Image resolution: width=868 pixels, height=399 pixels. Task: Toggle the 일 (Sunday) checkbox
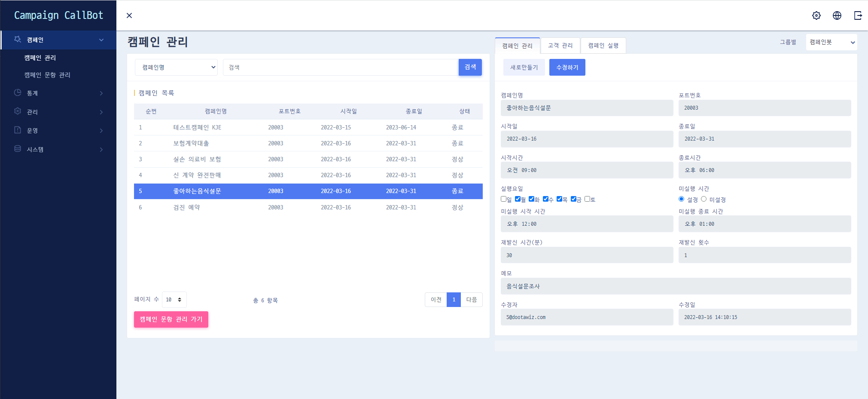click(503, 199)
